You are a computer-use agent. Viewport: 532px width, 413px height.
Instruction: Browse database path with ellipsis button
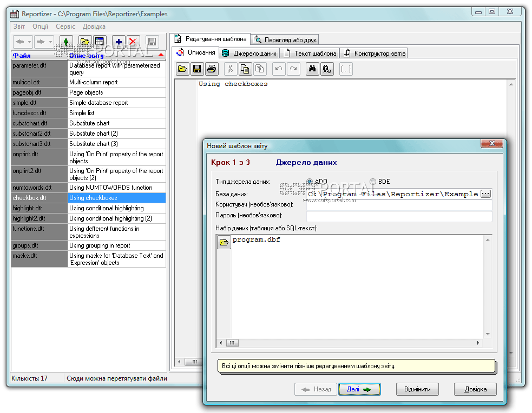[485, 194]
